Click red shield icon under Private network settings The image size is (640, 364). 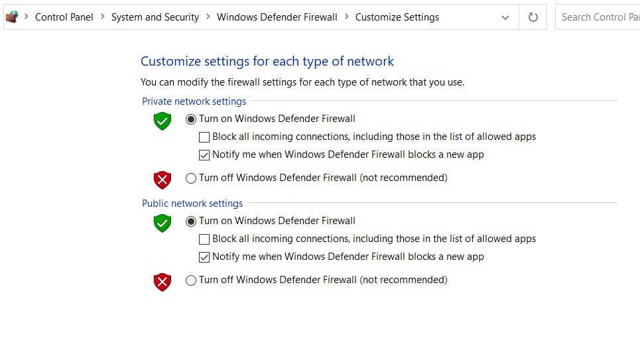pos(162,180)
